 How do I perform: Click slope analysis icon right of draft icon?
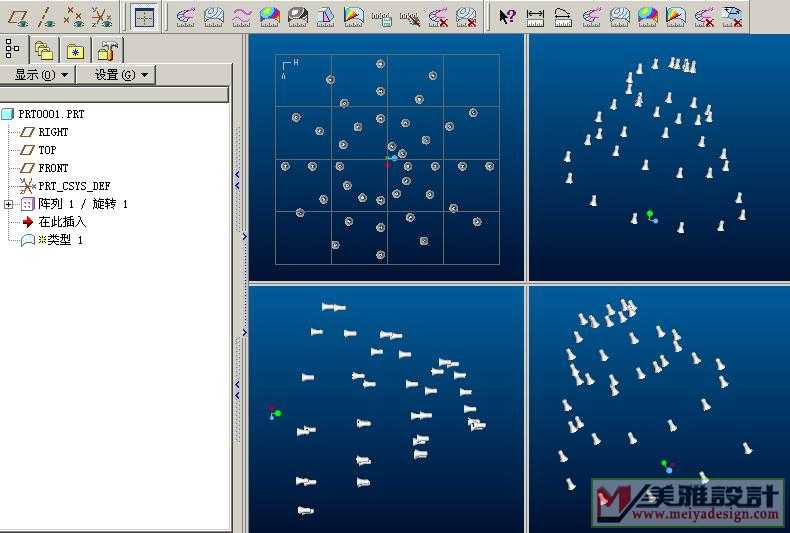[354, 17]
